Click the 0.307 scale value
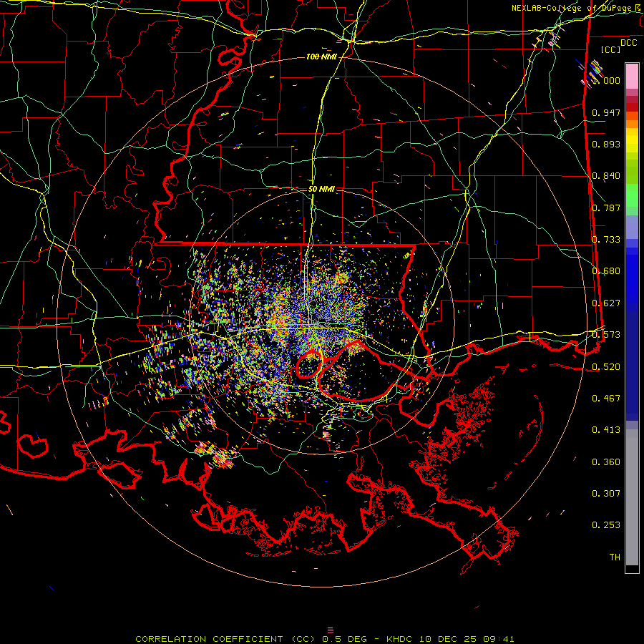 606,493
